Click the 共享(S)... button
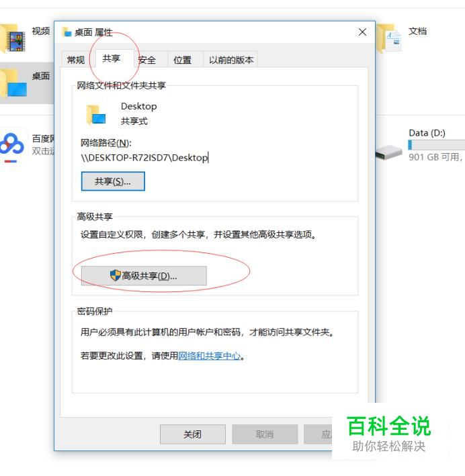 113,181
